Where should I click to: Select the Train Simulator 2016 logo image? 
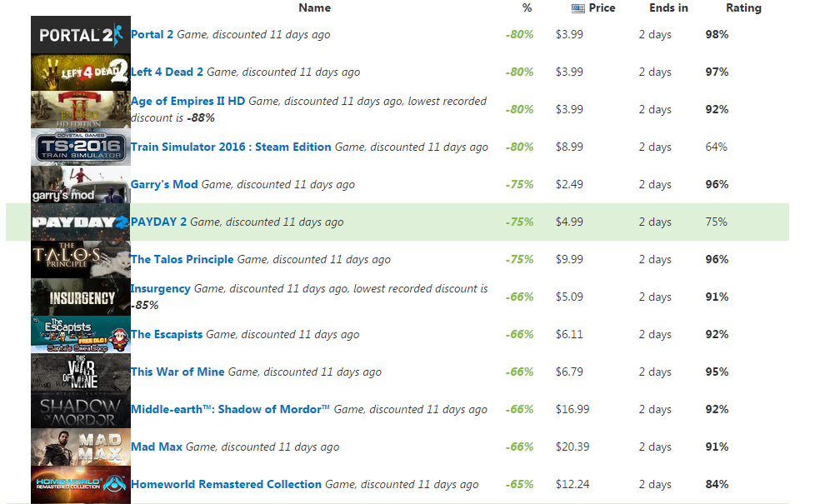pos(81,147)
